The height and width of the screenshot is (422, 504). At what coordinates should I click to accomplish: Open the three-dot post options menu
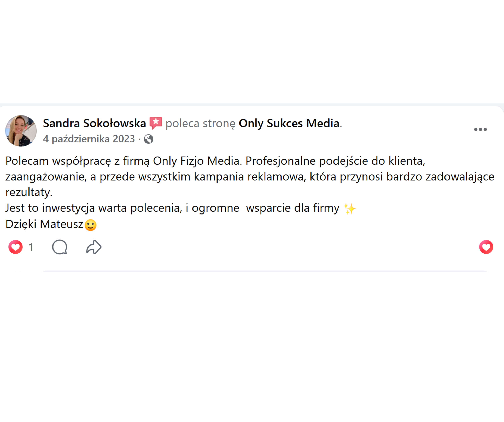[x=480, y=130]
